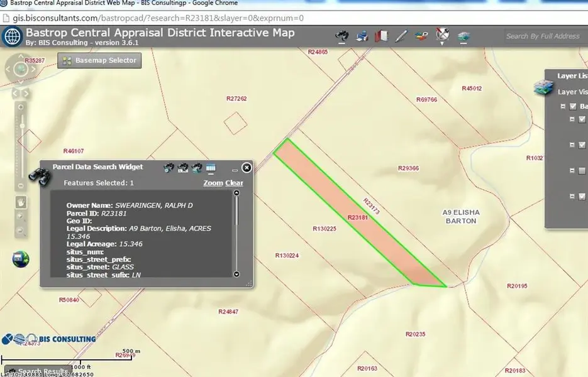Click the zoom level slider handle

22,126
